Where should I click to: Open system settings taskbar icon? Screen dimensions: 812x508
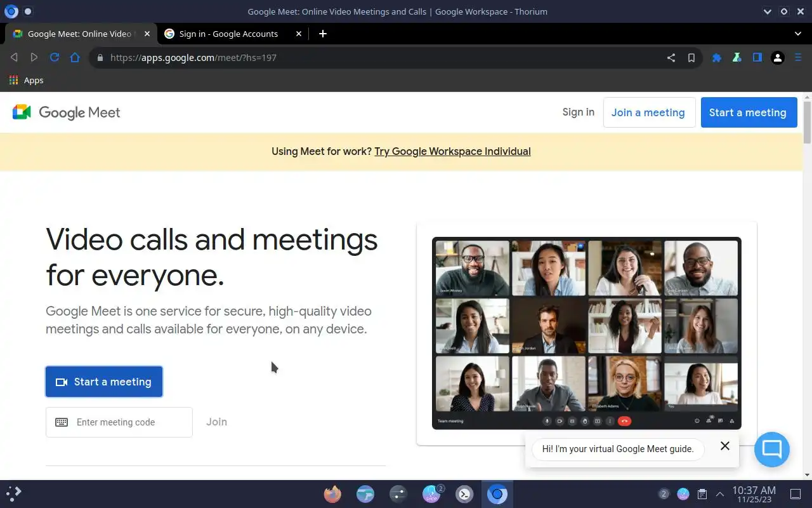[x=398, y=493]
